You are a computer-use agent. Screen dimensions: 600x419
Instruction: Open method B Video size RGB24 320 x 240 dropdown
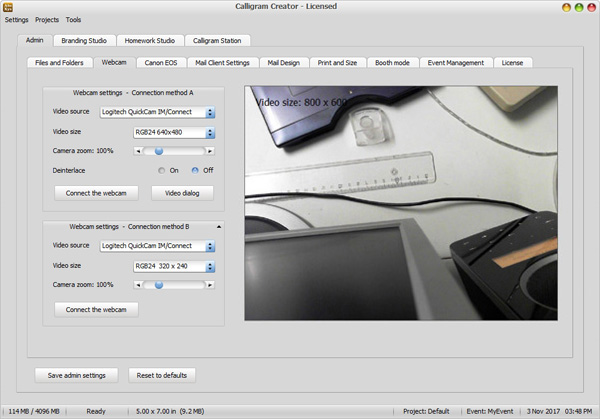tap(174, 266)
